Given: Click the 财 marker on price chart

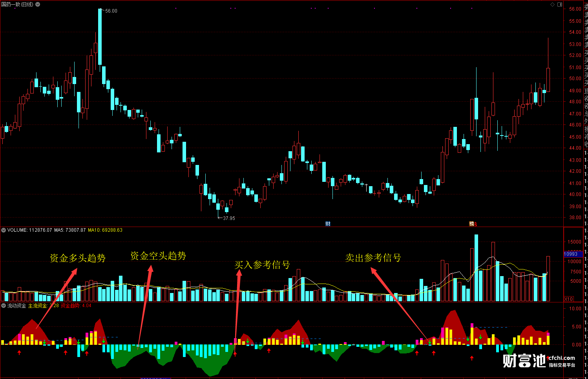Looking at the screenshot, I should [328, 224].
